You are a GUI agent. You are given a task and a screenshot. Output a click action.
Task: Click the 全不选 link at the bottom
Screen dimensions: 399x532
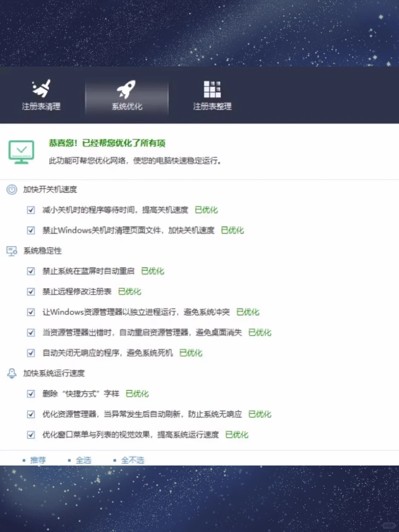pos(133,460)
